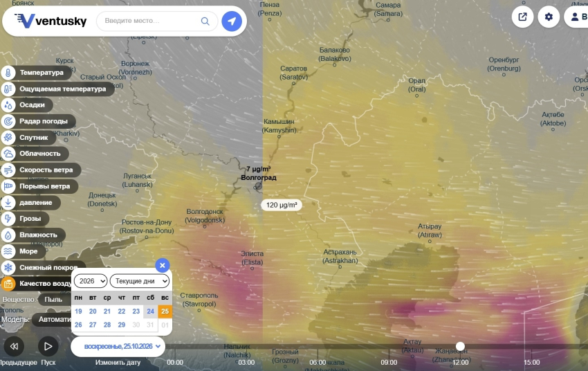Select day 19 in calendar
This screenshot has height=371, width=588.
click(x=78, y=311)
